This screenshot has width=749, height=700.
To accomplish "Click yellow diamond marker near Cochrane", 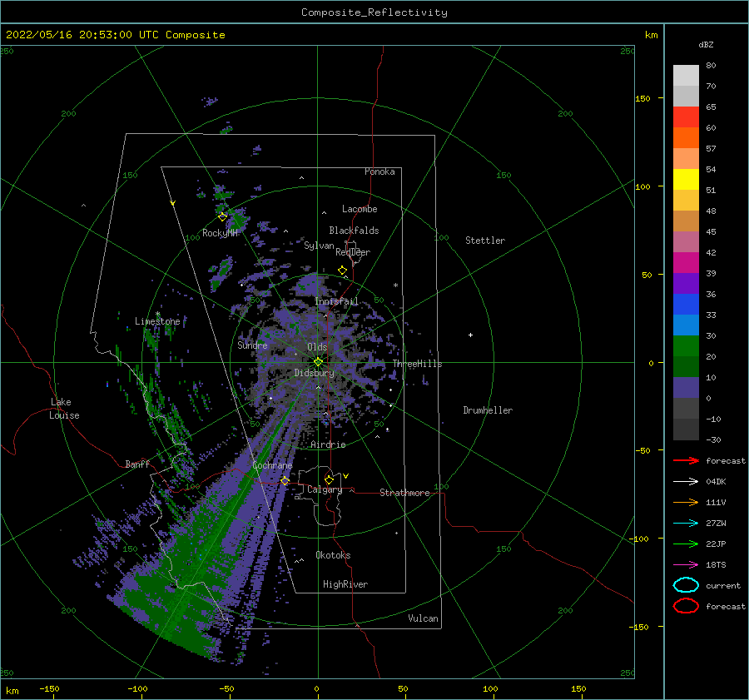I will pyautogui.click(x=285, y=481).
